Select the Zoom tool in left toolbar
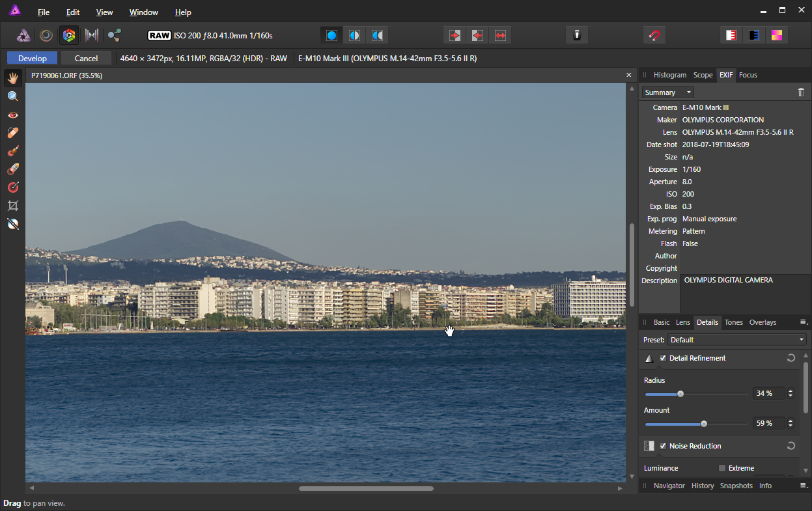This screenshot has height=511, width=812. pyautogui.click(x=12, y=96)
